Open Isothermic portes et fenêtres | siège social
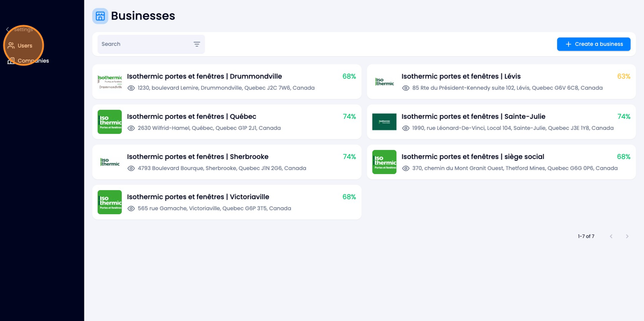The width and height of the screenshot is (644, 321). [x=473, y=157]
